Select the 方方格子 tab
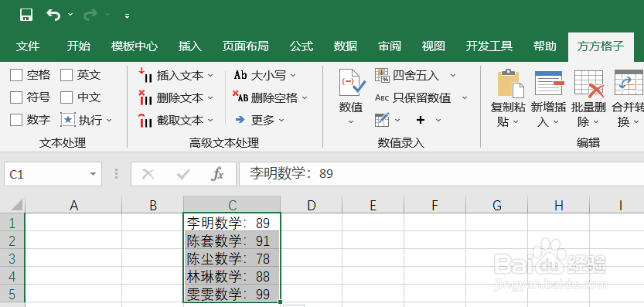The height and width of the screenshot is (307, 644). point(601,46)
